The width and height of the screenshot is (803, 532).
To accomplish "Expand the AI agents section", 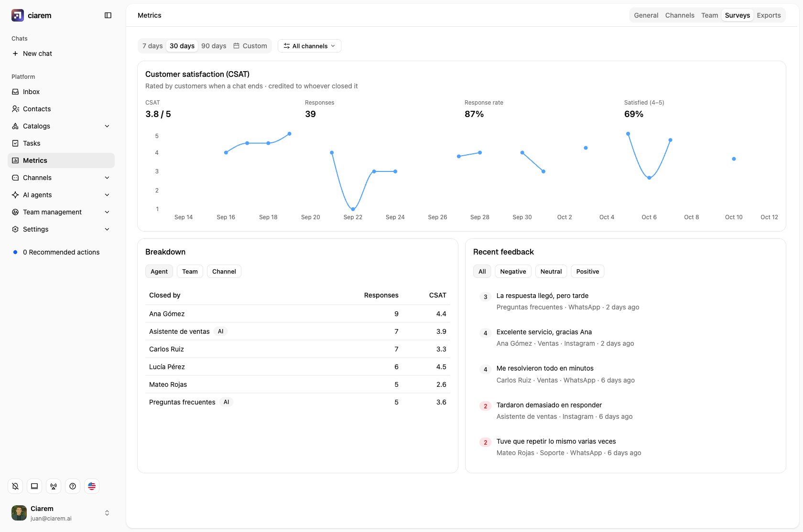I will (x=61, y=195).
